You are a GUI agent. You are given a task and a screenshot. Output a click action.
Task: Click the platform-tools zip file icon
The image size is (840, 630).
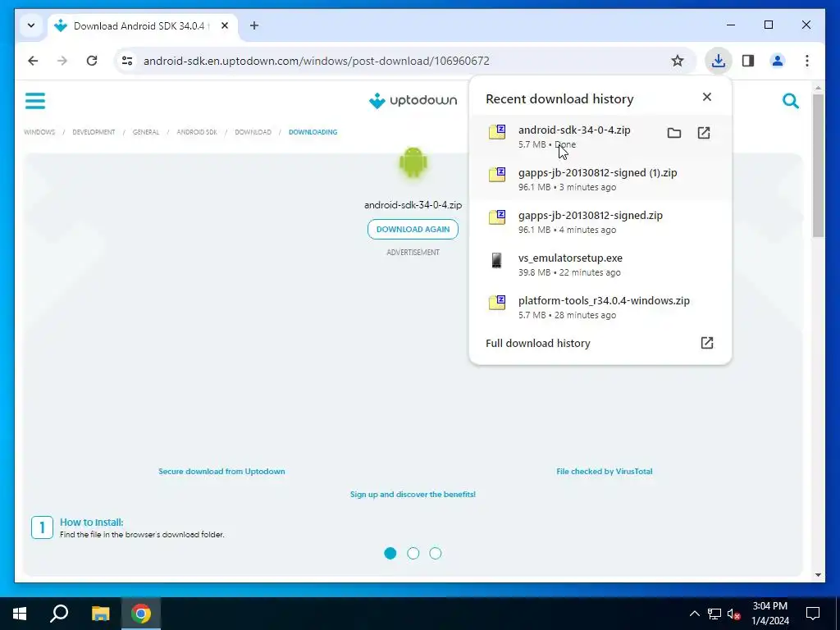tap(496, 303)
